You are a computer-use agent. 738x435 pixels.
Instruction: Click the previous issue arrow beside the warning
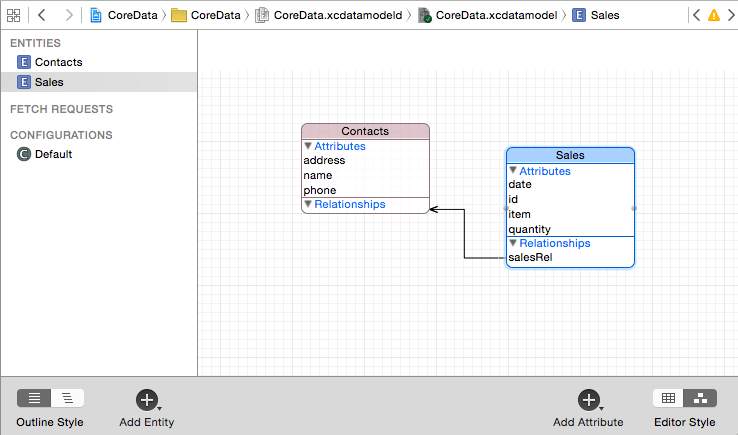(696, 16)
